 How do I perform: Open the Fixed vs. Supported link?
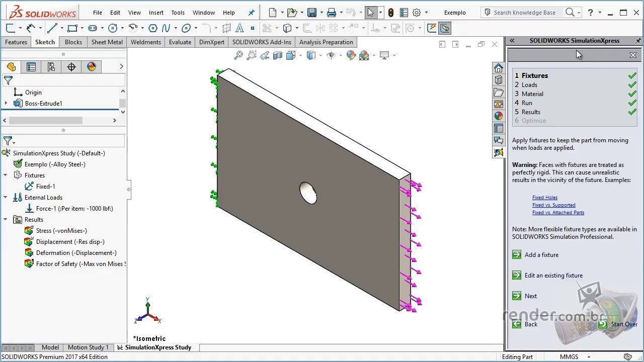click(554, 205)
